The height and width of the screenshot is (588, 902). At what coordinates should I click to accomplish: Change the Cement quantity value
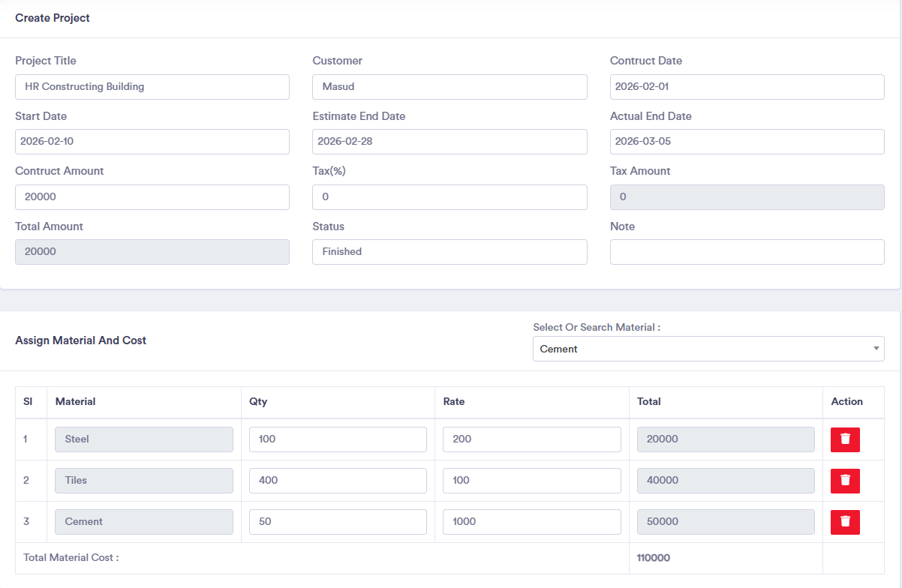(338, 522)
